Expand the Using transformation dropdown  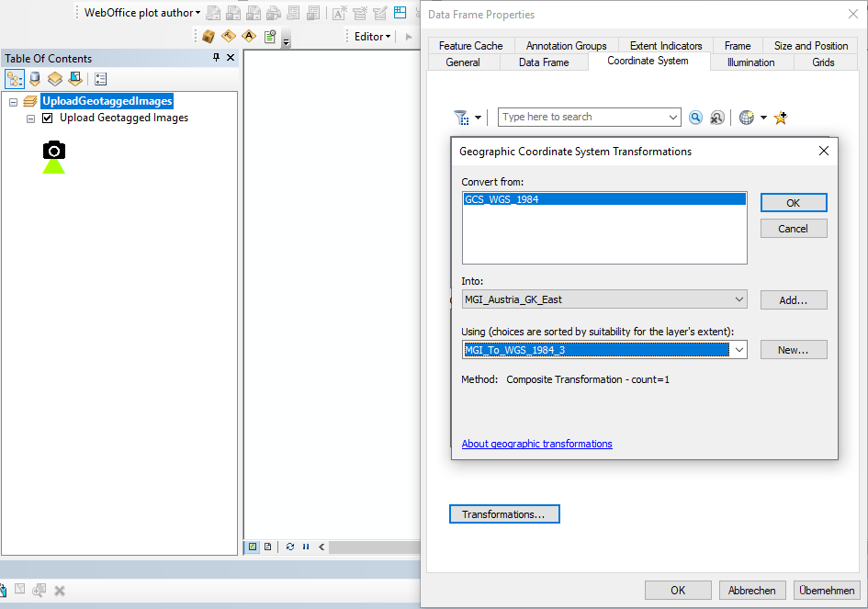coord(739,349)
